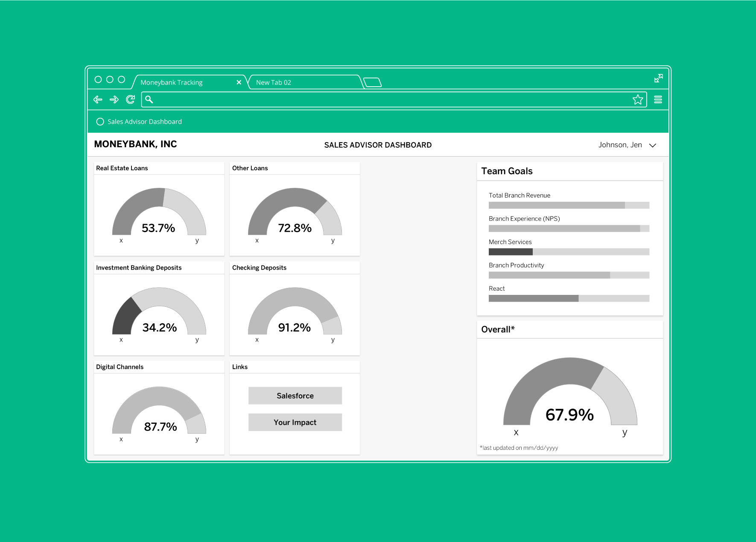Click the first window control circle
This screenshot has height=542, width=756.
click(x=98, y=79)
